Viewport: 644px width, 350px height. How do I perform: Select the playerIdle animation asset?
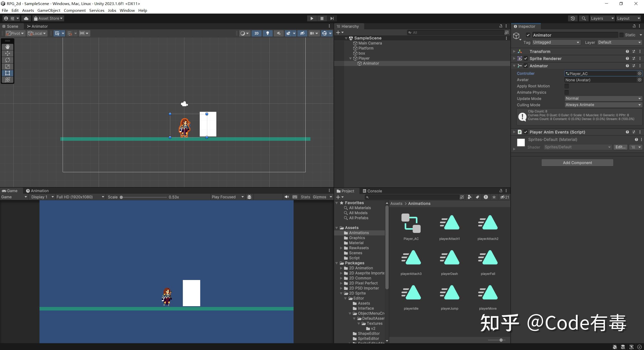point(411,293)
